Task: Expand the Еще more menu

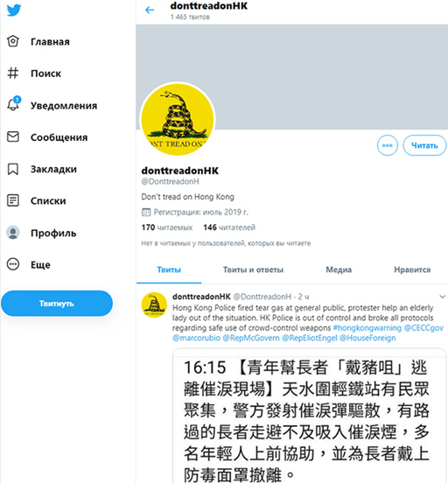Action: point(13,264)
